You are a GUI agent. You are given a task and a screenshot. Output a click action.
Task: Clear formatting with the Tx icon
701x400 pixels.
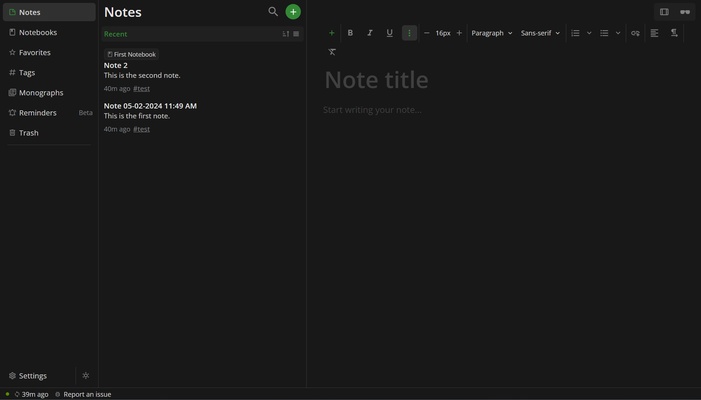pos(332,52)
